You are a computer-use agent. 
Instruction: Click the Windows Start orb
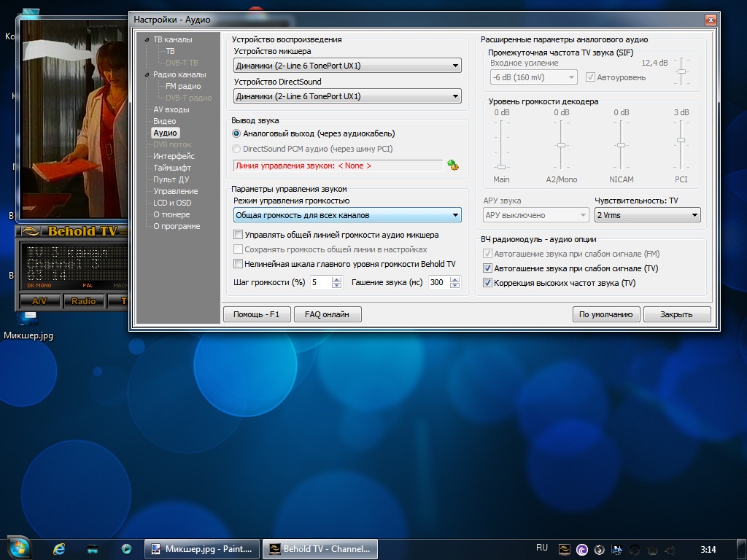coord(18,548)
